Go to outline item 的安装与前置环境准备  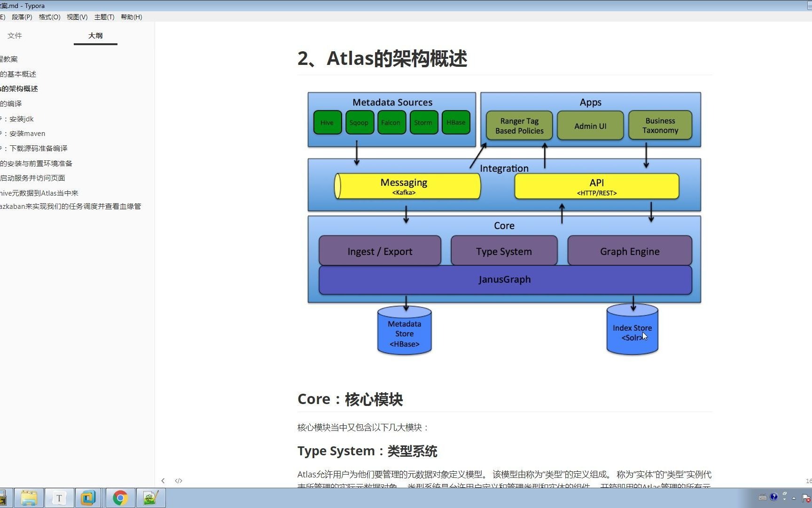coord(36,163)
